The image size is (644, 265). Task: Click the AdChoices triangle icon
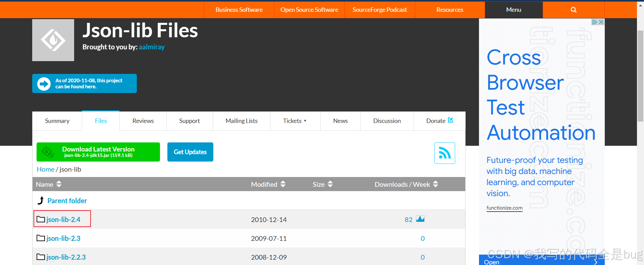click(595, 22)
